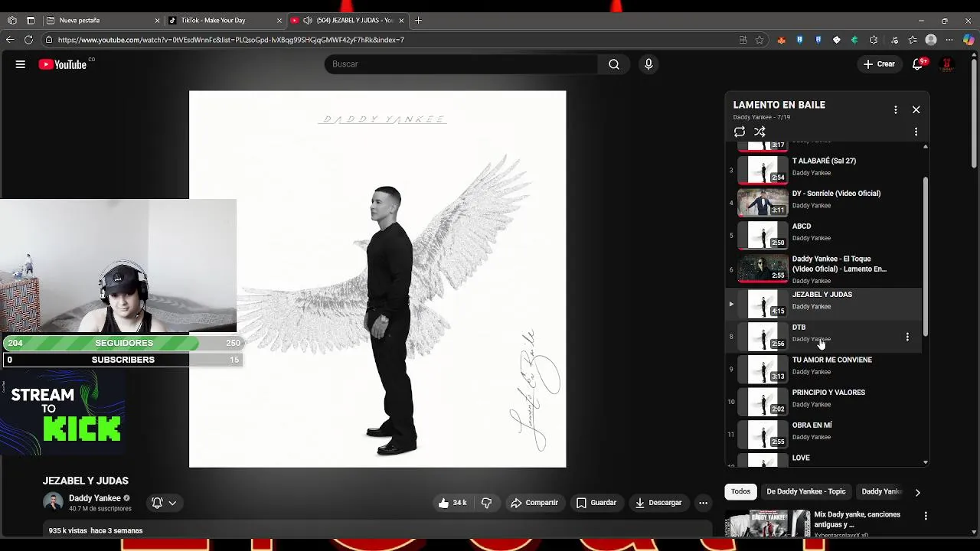Share the video with Compartir
980x551 pixels.
coord(534,503)
